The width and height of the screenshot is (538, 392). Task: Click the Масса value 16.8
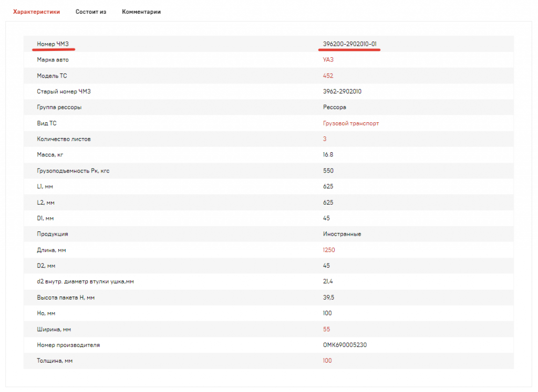pos(328,155)
